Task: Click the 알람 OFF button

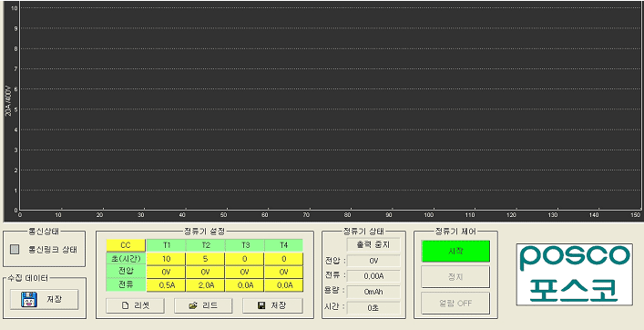Action: (x=455, y=304)
